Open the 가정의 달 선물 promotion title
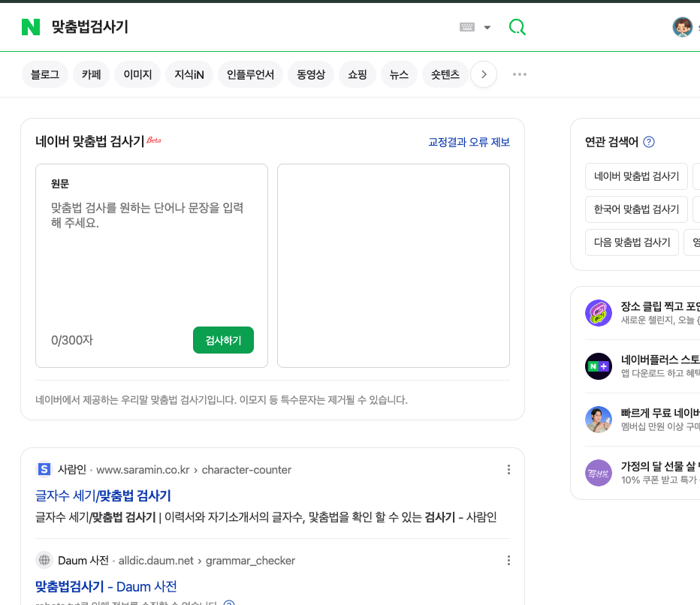The width and height of the screenshot is (700, 605). (660, 466)
